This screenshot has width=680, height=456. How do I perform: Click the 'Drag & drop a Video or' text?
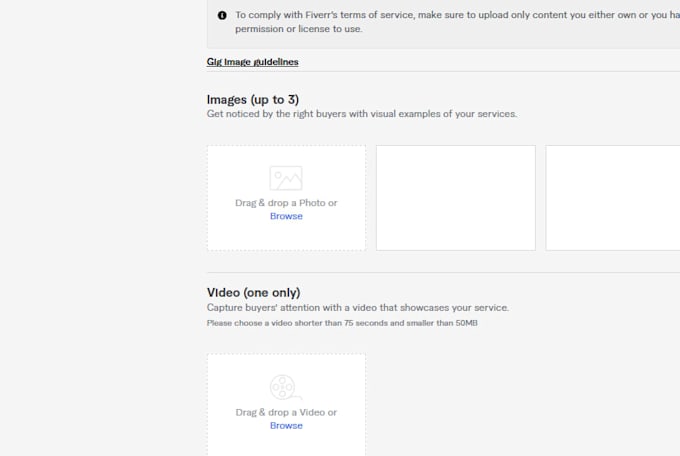pos(286,412)
